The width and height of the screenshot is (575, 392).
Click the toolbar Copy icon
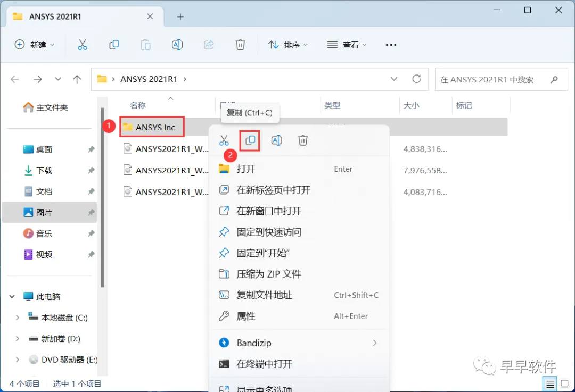(114, 45)
